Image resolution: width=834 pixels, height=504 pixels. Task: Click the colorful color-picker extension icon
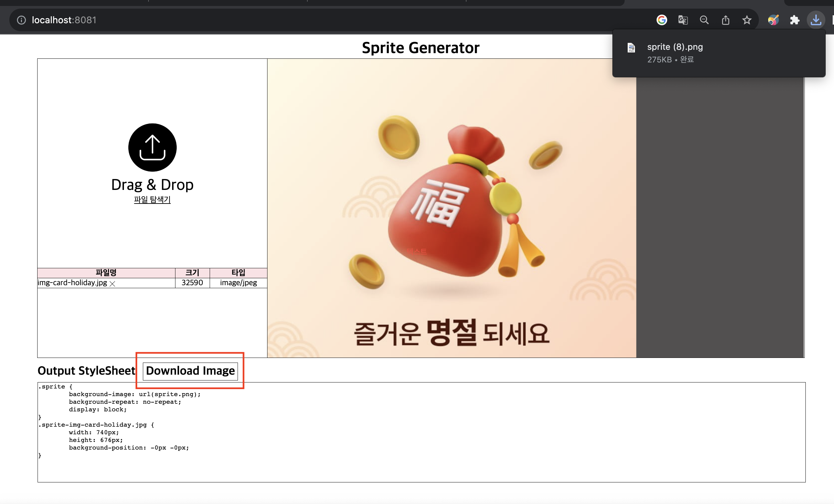coord(773,20)
